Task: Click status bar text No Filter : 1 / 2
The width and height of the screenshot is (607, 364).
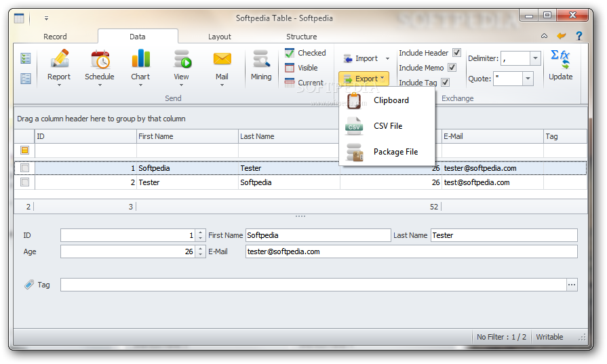Action: pyautogui.click(x=501, y=337)
